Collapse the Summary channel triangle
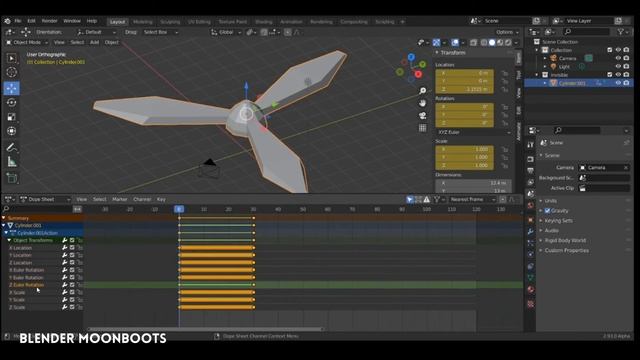Viewport: 640px width, 360px height. pyautogui.click(x=4, y=218)
